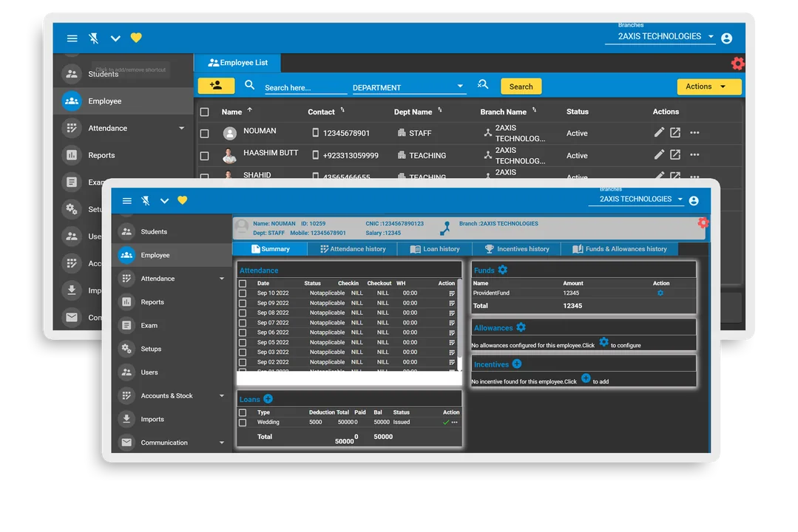Expand Accounts & Stock menu
The height and width of the screenshot is (532, 798).
click(221, 396)
